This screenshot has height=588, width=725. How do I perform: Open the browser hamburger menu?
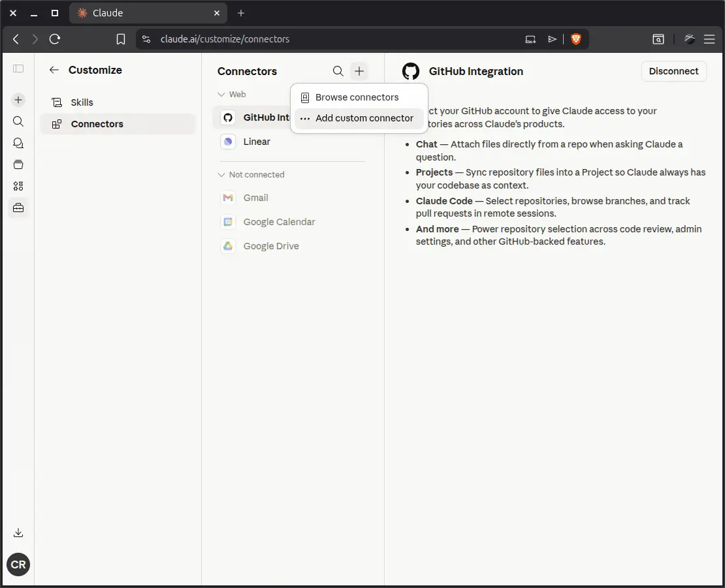click(x=709, y=39)
